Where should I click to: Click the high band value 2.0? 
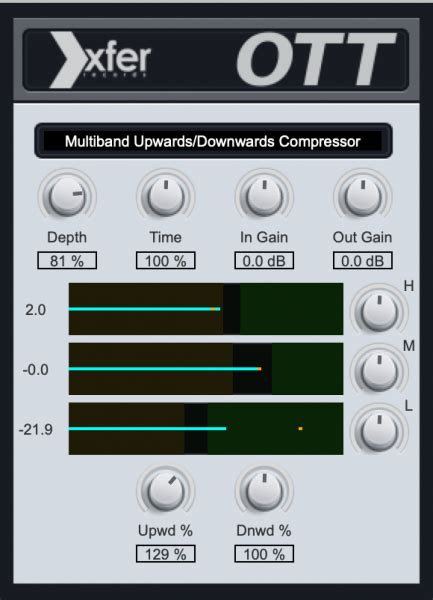(36, 310)
